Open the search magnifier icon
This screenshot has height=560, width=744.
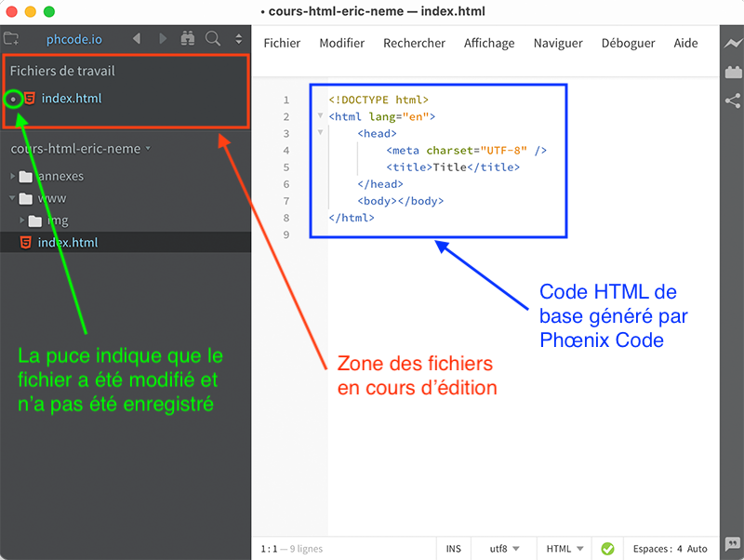tap(213, 39)
